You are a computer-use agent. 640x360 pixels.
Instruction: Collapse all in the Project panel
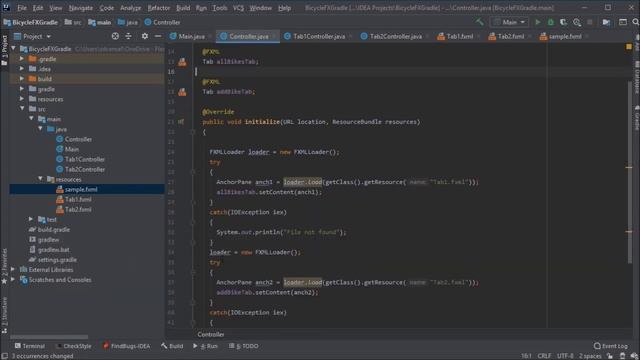(x=129, y=36)
